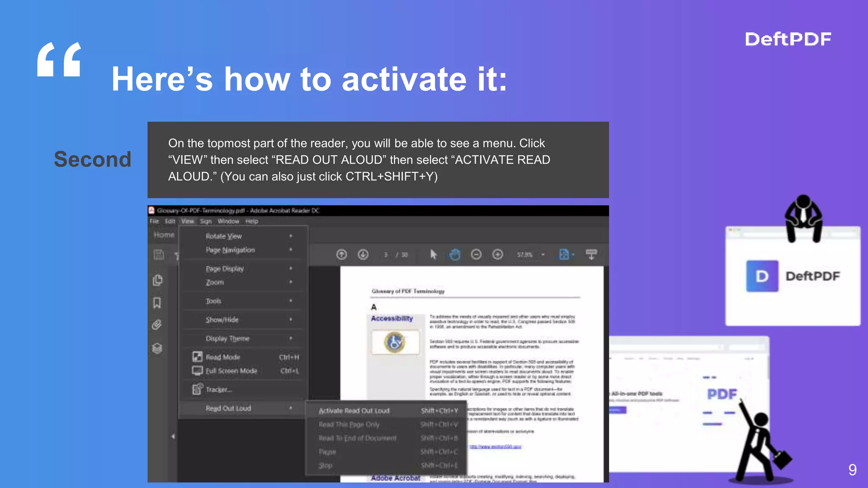Image resolution: width=868 pixels, height=488 pixels.
Task: Open layers sidebar icon
Action: coord(157,348)
